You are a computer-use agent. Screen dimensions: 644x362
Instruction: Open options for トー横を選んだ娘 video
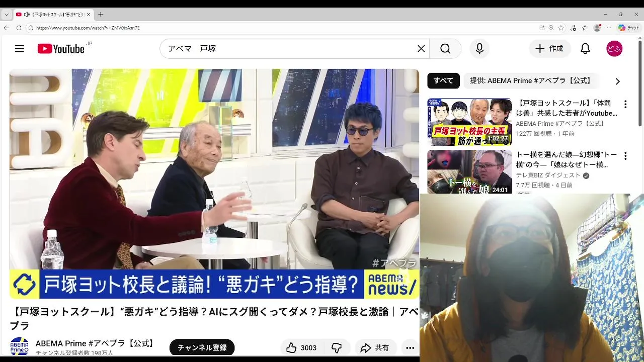click(625, 156)
